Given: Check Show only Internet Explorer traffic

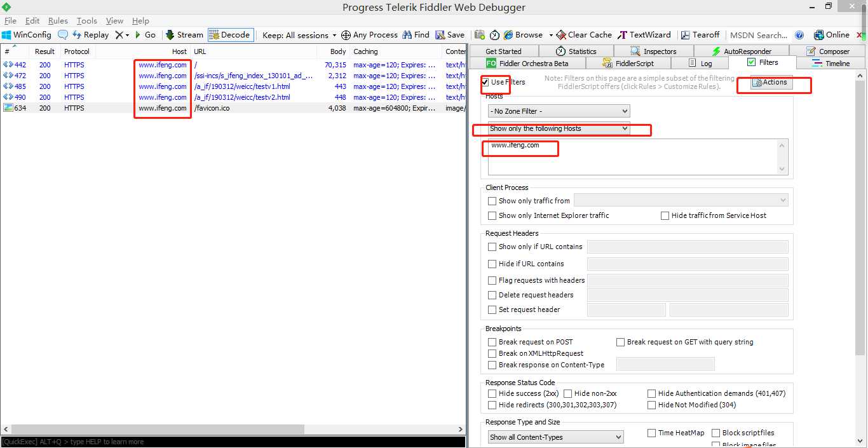Looking at the screenshot, I should click(x=492, y=215).
